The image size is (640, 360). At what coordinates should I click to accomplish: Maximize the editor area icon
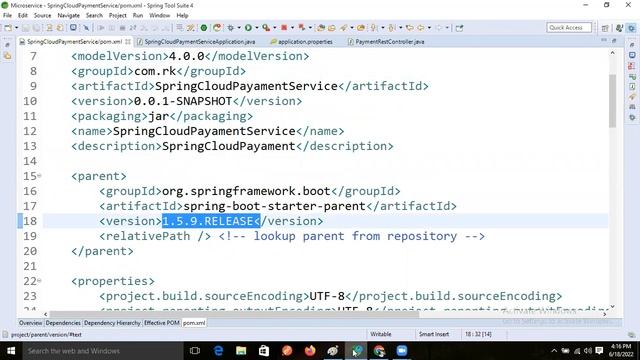click(614, 41)
